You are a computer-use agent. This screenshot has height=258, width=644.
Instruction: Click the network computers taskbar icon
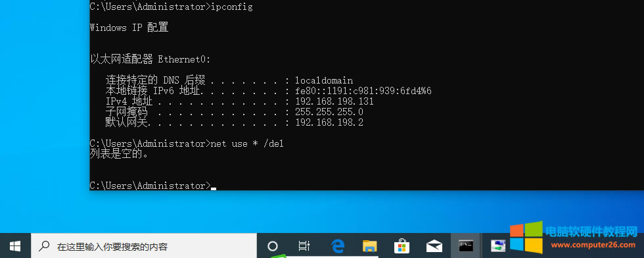498,246
